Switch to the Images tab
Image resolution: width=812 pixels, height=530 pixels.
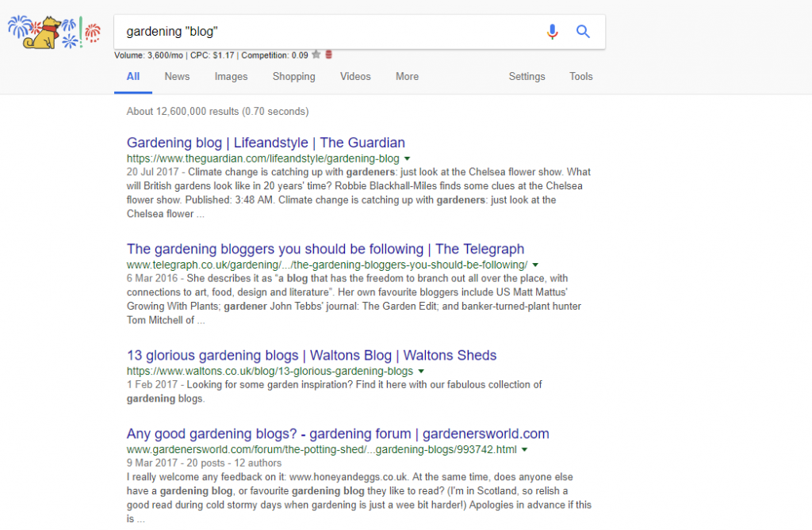pos(231,77)
